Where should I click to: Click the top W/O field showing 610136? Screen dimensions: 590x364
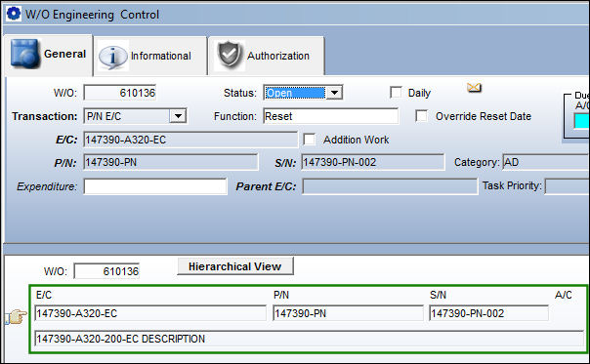(x=119, y=93)
